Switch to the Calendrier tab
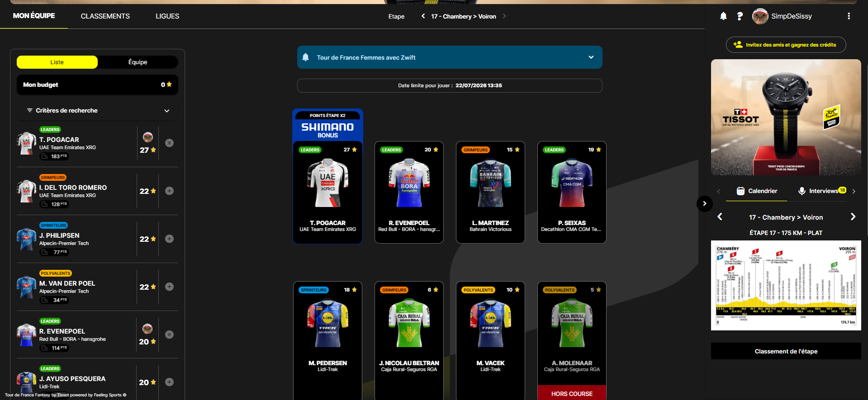868x400 pixels. tap(757, 191)
